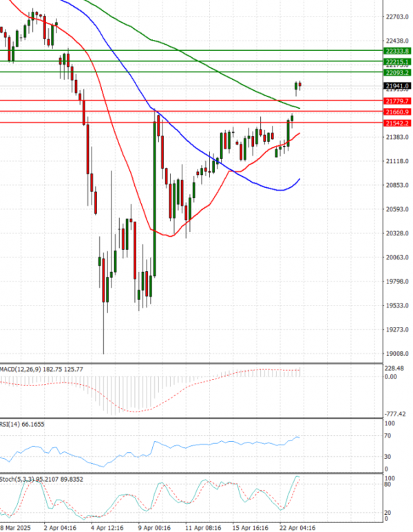
Task: Click the Stochastic scale level 80
Action: coord(388,485)
